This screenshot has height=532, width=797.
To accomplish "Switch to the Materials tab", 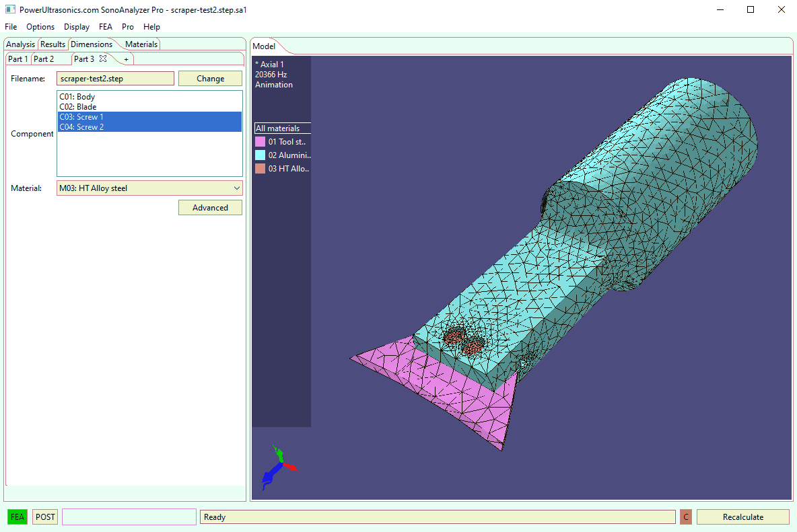I will (141, 44).
